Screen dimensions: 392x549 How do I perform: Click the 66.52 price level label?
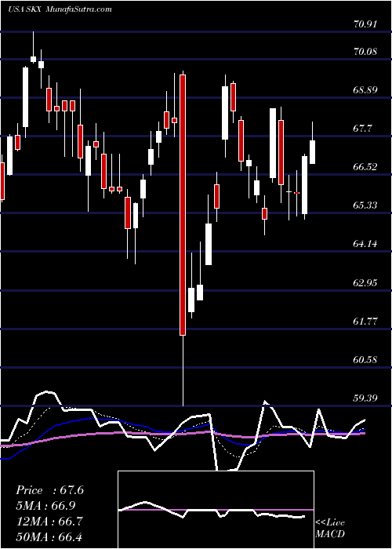click(x=365, y=167)
